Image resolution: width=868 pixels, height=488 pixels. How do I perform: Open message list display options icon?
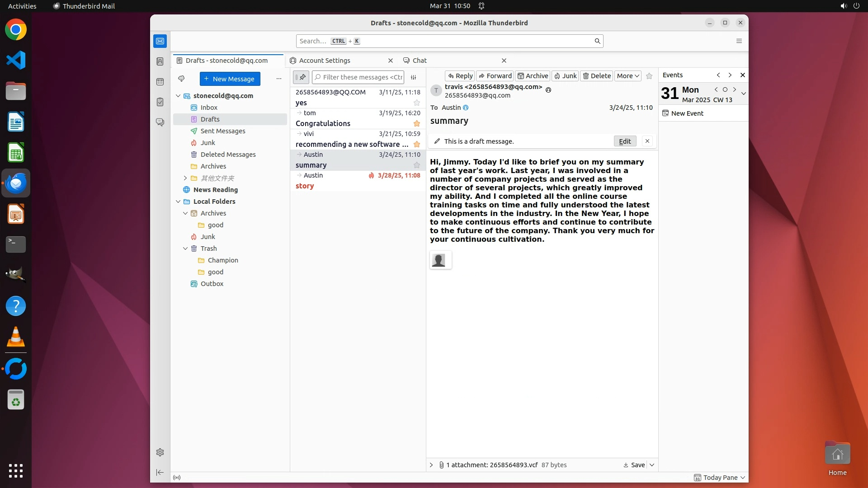[413, 77]
